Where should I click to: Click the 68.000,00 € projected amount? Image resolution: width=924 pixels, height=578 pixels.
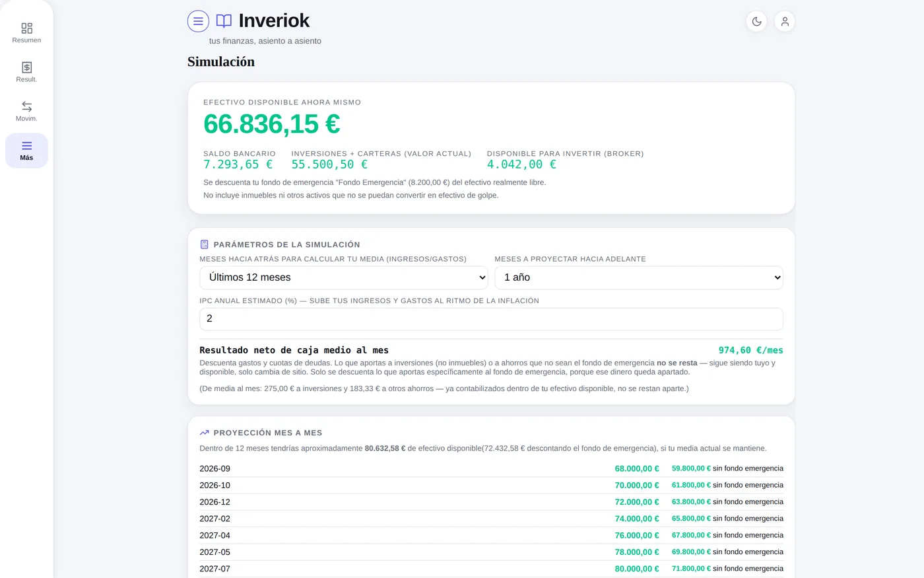[x=637, y=468]
